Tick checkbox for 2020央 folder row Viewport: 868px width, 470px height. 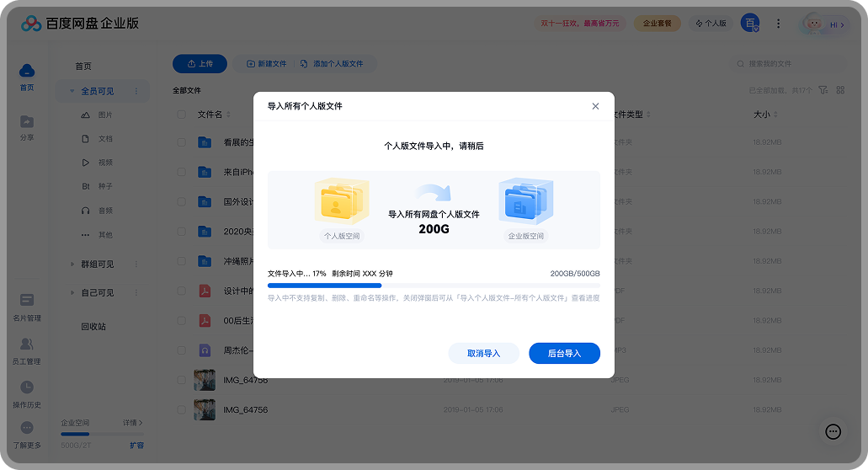pos(182,232)
